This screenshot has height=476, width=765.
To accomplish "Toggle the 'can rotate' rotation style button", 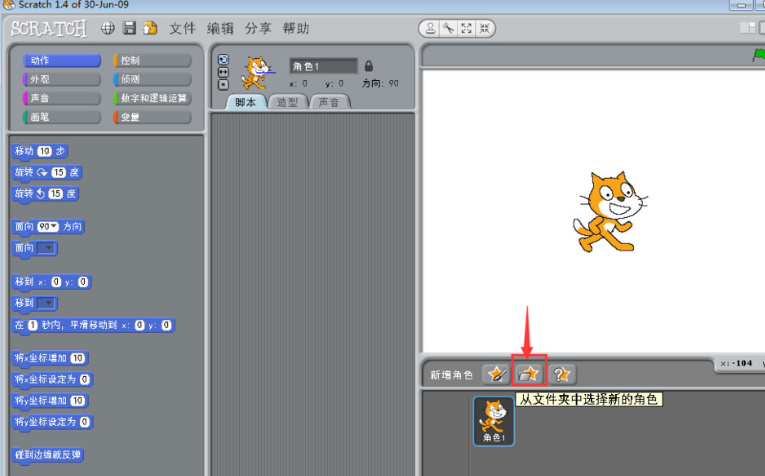I will click(x=223, y=60).
